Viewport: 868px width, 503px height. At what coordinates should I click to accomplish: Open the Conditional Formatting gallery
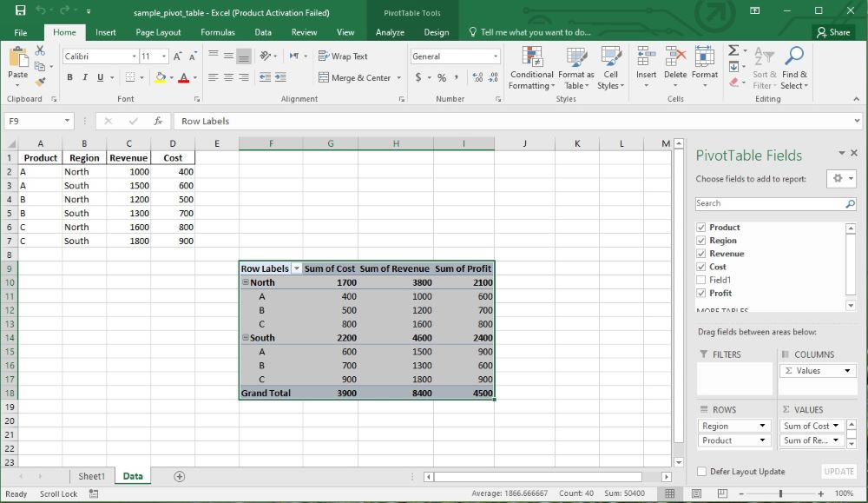point(531,69)
